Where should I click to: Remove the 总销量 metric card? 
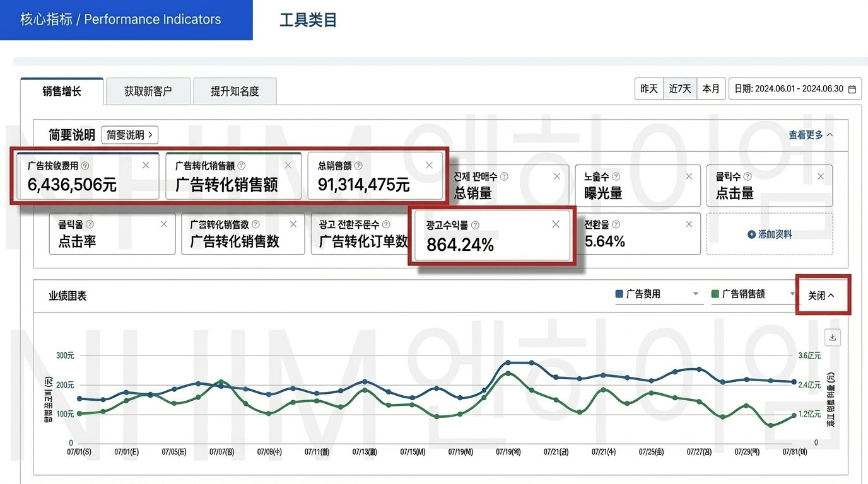point(557,176)
